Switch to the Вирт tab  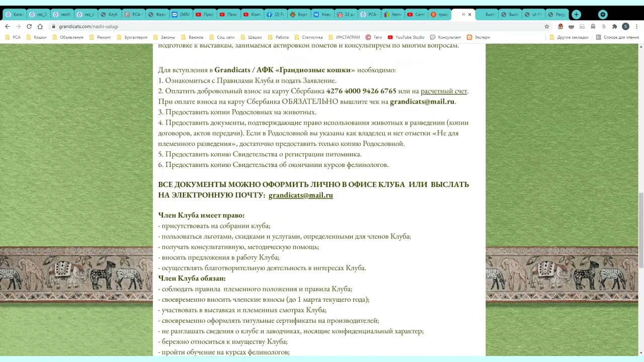pos(299,15)
